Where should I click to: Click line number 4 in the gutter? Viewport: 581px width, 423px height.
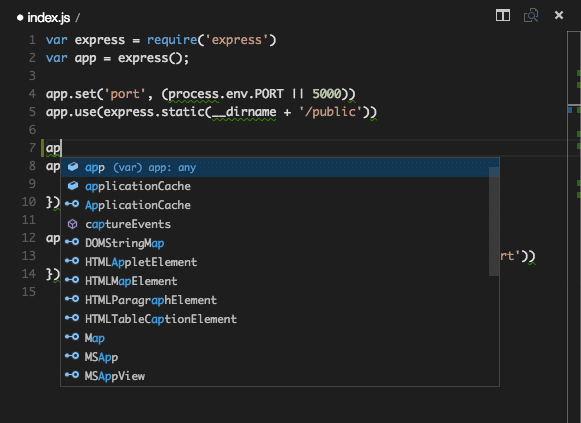(x=33, y=94)
